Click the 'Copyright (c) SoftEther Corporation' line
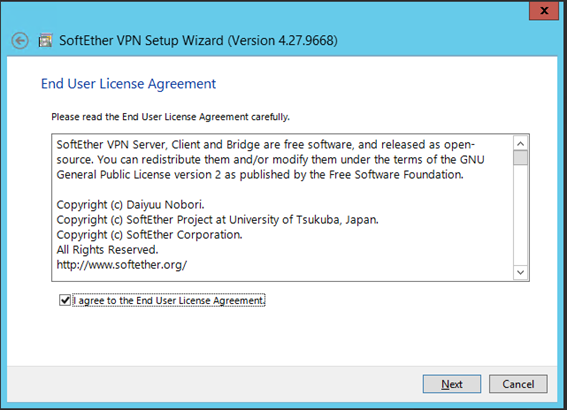Viewport: 567px width, 410px height. 149,235
